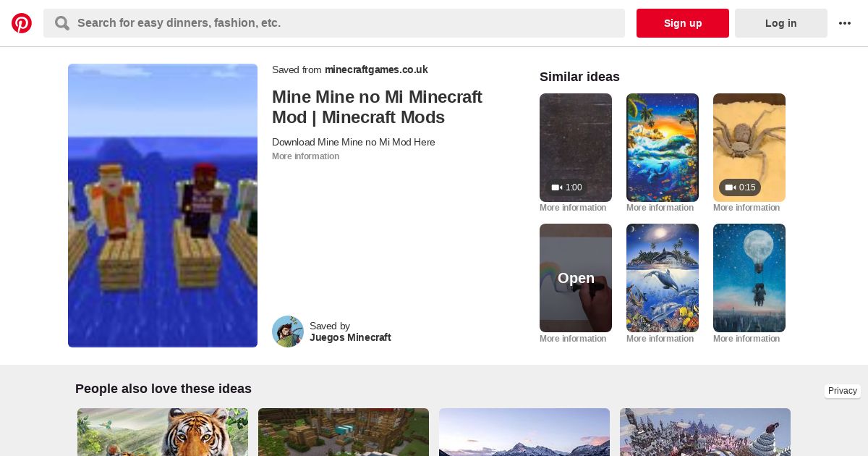Open the tiger image pin
868x456 pixels.
point(163,432)
